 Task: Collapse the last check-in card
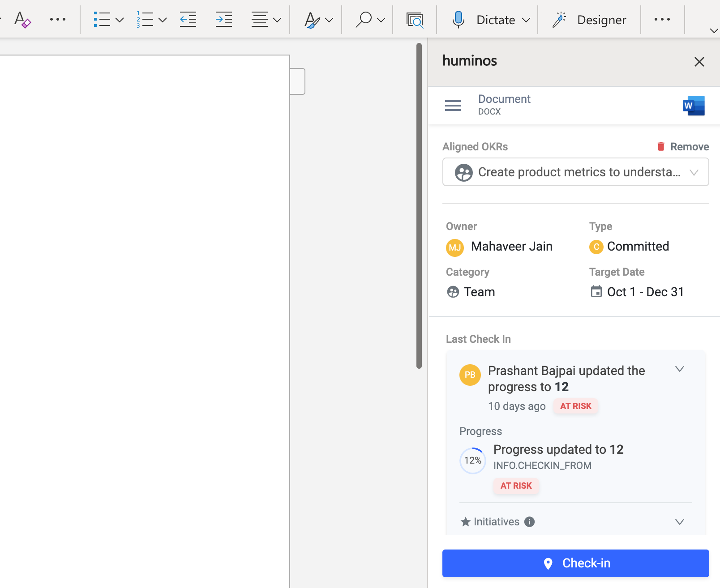(680, 369)
